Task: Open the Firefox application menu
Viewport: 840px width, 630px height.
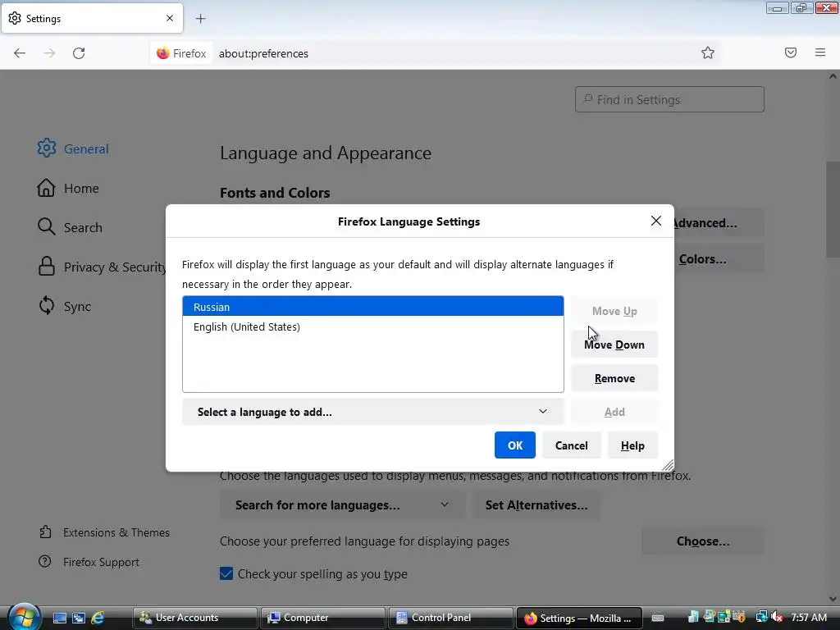Action: point(820,52)
